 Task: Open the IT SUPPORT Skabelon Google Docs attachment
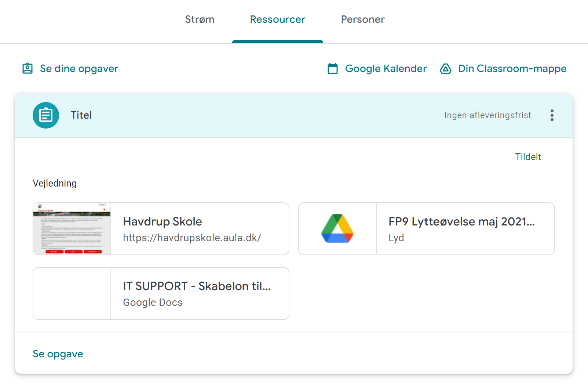tap(197, 286)
